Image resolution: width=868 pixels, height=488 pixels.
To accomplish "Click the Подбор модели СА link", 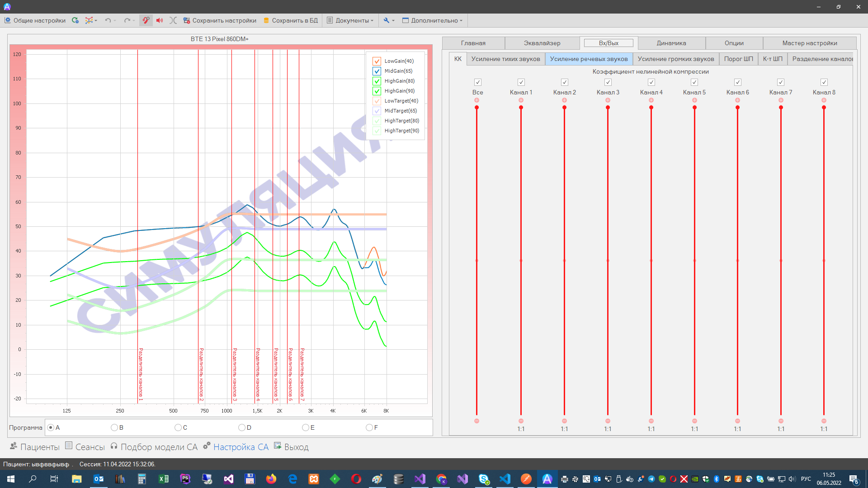I will (x=159, y=447).
